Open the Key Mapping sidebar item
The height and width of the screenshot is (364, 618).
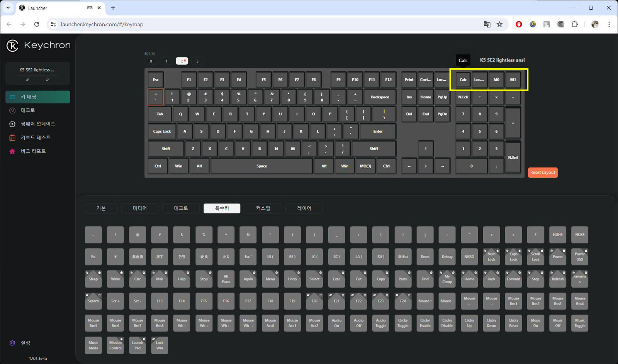point(38,97)
